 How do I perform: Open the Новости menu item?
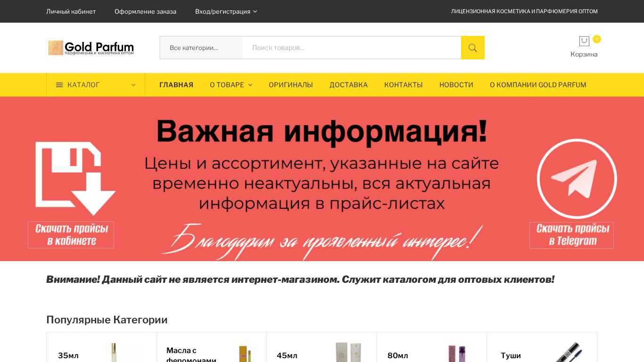[x=456, y=85]
